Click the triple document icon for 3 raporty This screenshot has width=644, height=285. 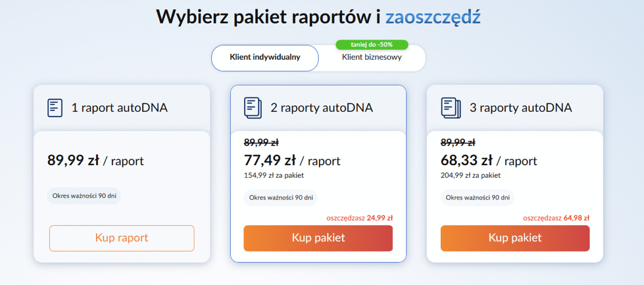click(x=449, y=108)
